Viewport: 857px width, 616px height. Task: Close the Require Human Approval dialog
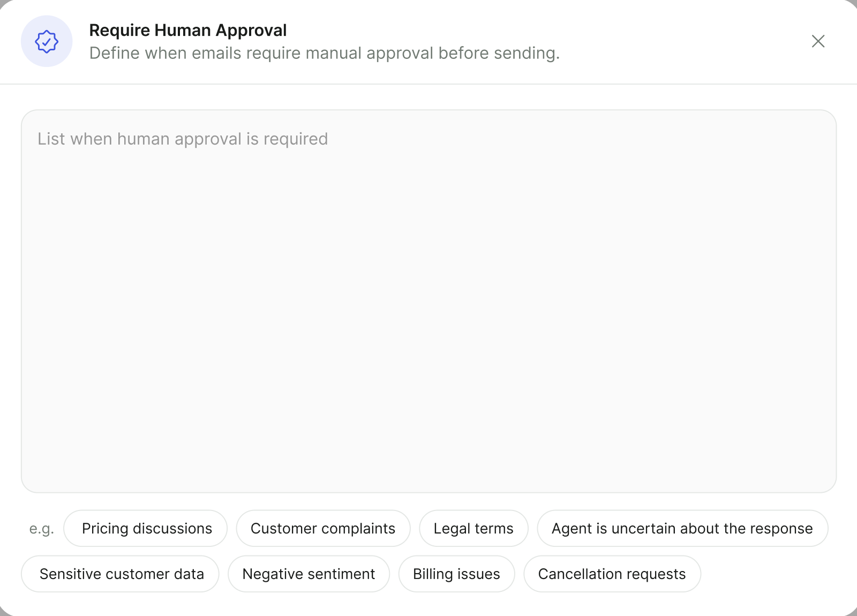pyautogui.click(x=818, y=41)
